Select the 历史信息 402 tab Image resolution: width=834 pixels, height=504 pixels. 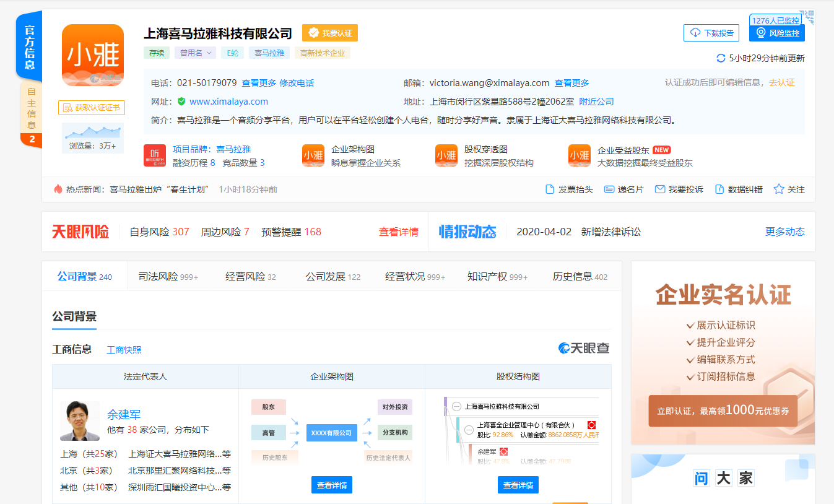pyautogui.click(x=580, y=277)
